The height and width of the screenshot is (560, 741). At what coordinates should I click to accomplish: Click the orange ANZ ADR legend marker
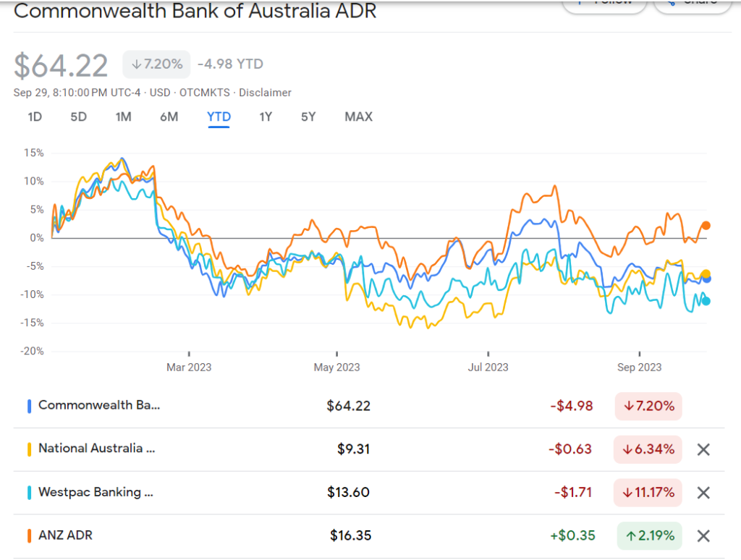(29, 536)
